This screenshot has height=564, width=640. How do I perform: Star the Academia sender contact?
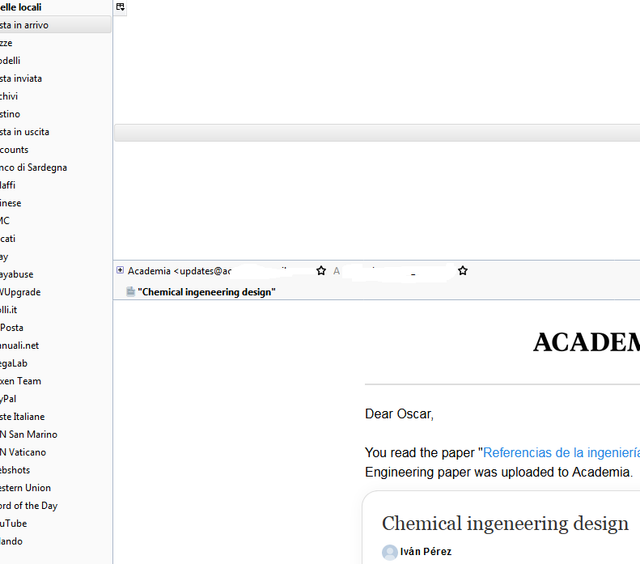coord(321,271)
